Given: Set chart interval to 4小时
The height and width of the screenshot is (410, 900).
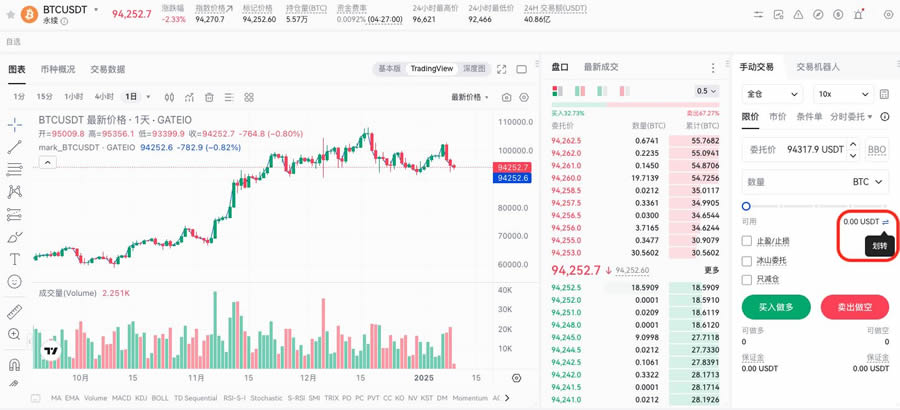Looking at the screenshot, I should [104, 96].
